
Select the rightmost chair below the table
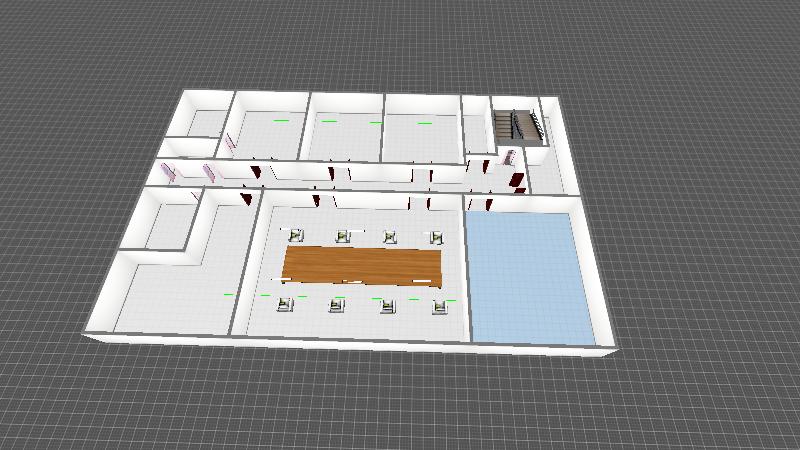tap(439, 307)
